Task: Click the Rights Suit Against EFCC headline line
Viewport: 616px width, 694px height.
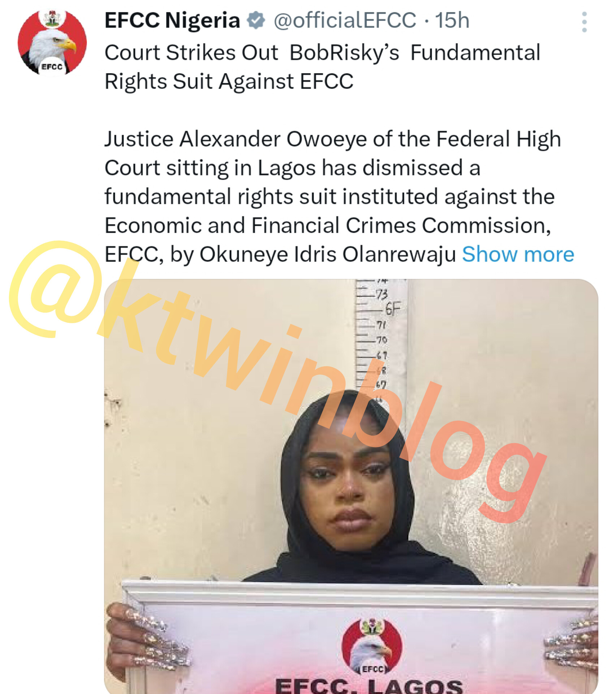Action: click(x=229, y=81)
